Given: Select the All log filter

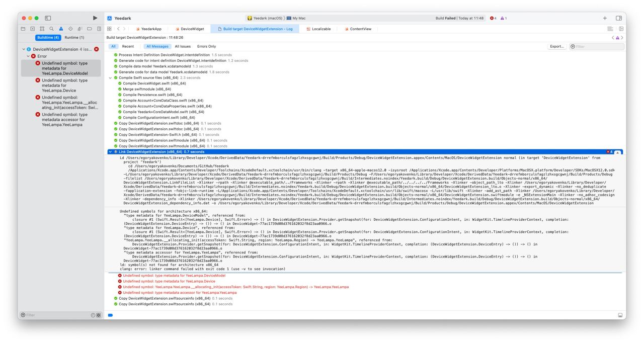Looking at the screenshot, I should tap(113, 46).
